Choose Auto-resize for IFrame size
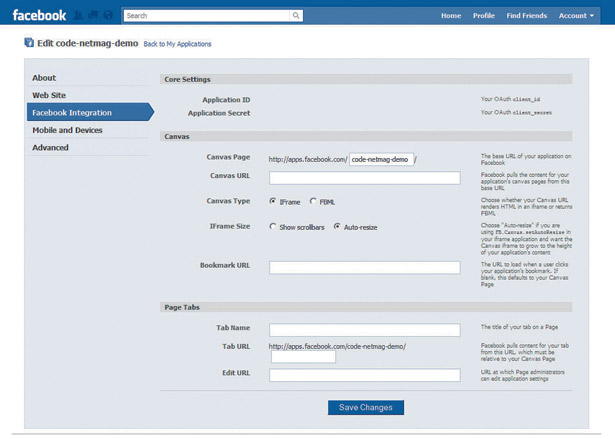Viewport: 615px width, 439px height. click(337, 226)
